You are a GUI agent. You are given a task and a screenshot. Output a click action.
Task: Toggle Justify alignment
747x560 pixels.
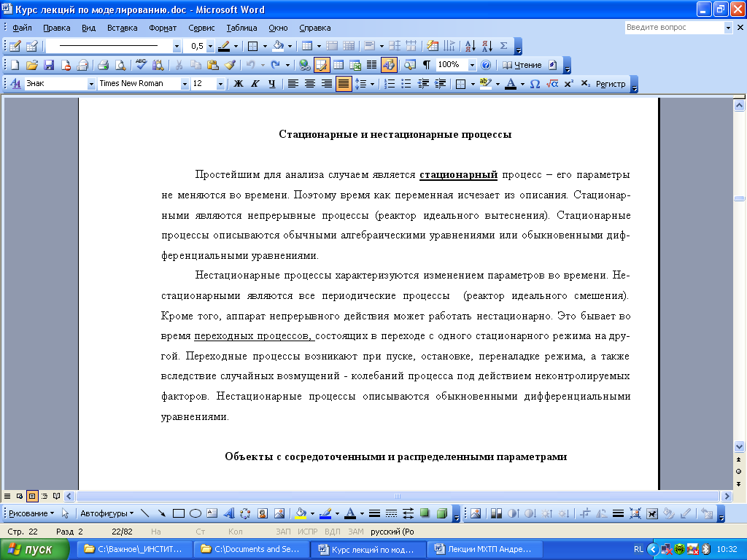pyautogui.click(x=343, y=84)
